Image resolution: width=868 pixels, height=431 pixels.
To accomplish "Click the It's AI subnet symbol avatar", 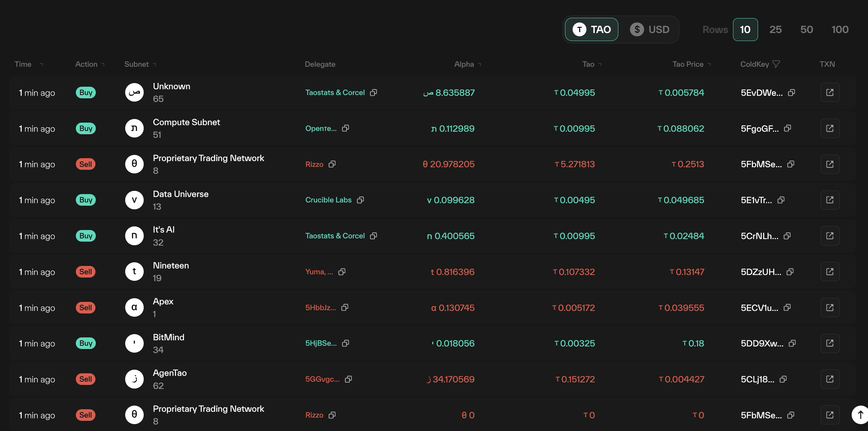I will coord(134,236).
